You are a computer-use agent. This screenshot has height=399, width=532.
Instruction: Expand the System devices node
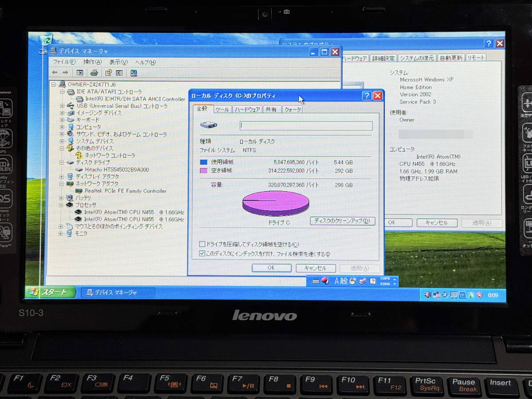point(63,141)
